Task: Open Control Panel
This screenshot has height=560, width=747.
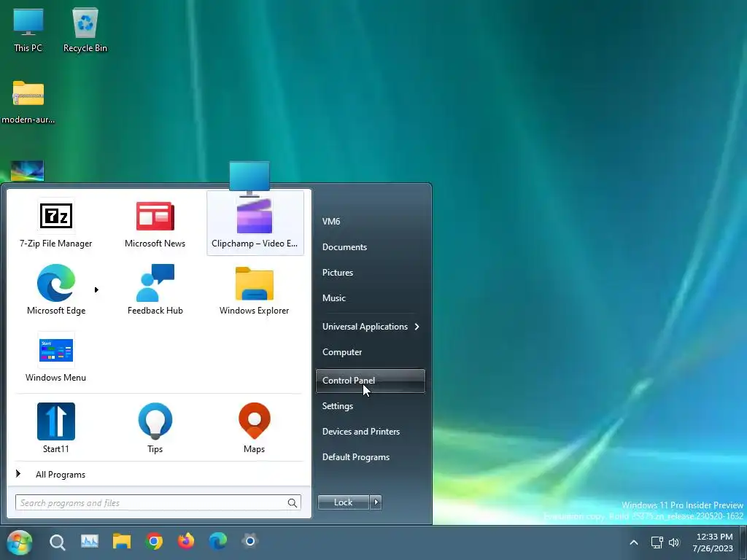Action: [x=370, y=381]
